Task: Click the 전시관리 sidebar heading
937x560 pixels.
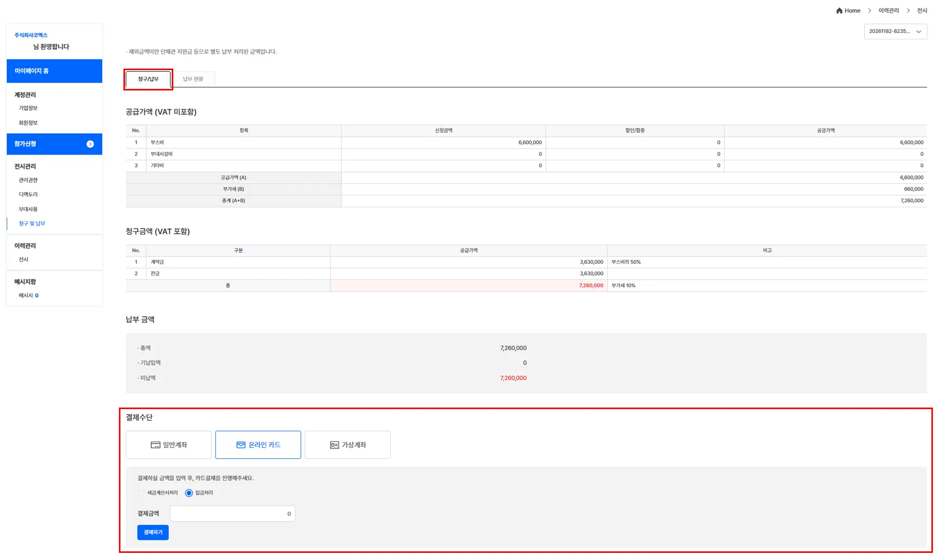Action: coord(25,167)
